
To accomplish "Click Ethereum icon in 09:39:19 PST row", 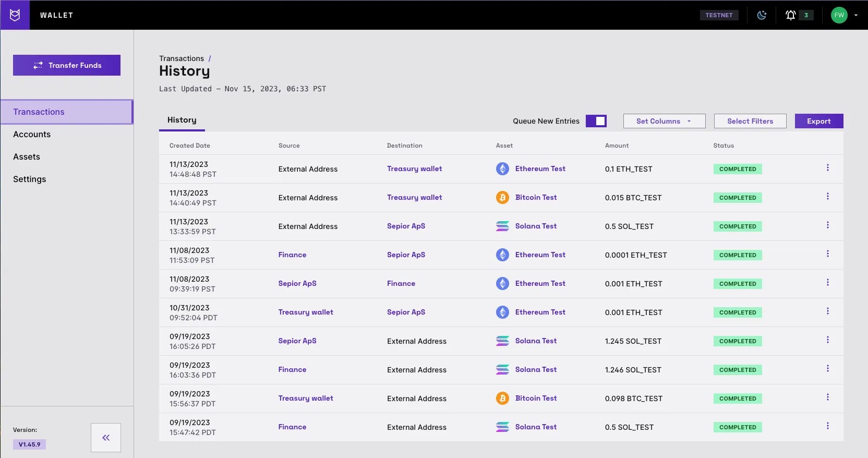I will click(502, 283).
